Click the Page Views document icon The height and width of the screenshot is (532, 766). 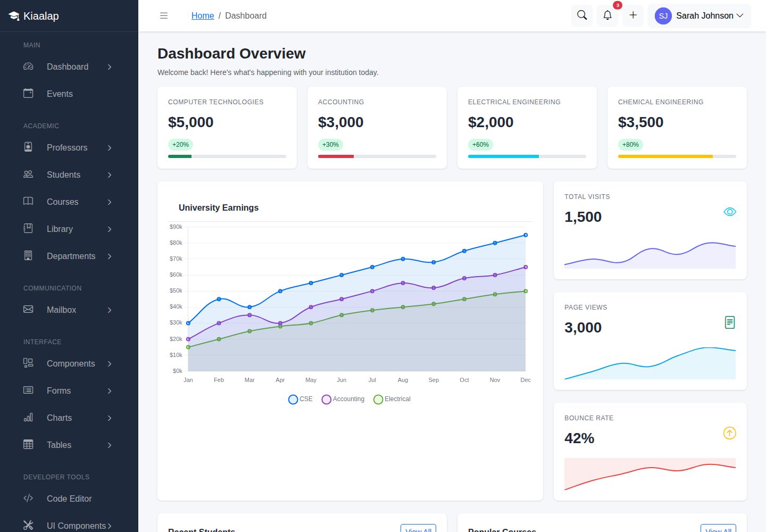pyautogui.click(x=730, y=322)
